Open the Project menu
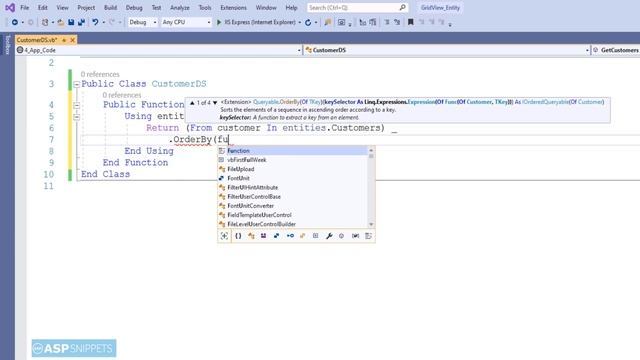This screenshot has height=360, width=640. coord(86,8)
